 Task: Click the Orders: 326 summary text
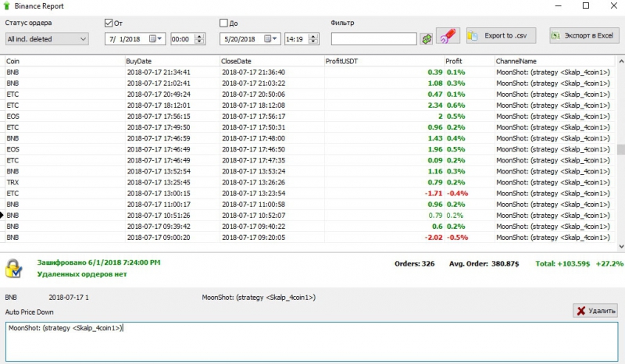point(415,263)
